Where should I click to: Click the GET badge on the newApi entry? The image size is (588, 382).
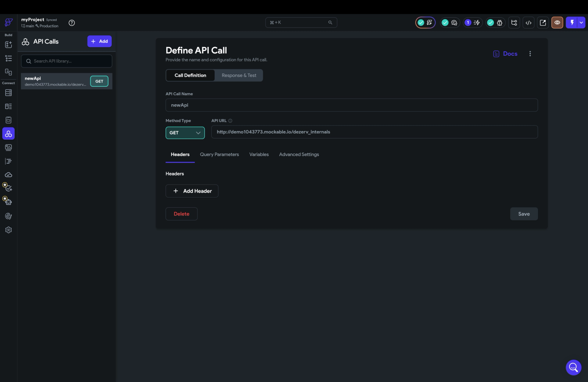[99, 81]
